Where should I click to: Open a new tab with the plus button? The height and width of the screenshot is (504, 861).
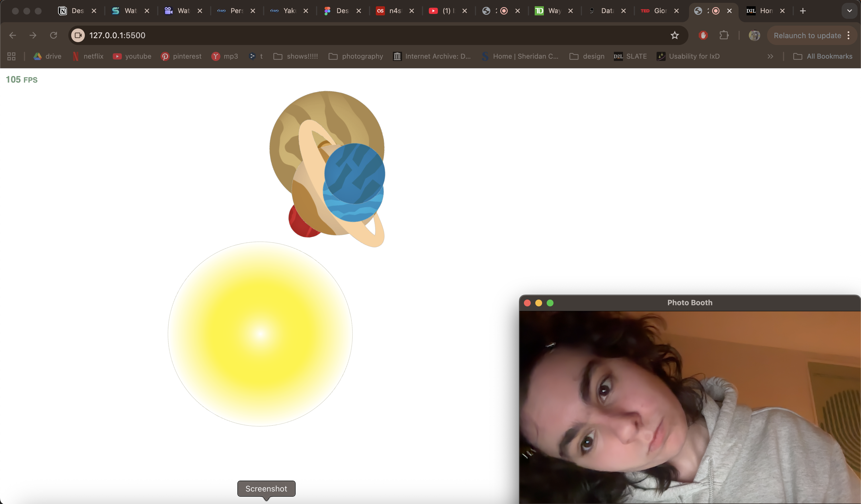click(x=802, y=11)
